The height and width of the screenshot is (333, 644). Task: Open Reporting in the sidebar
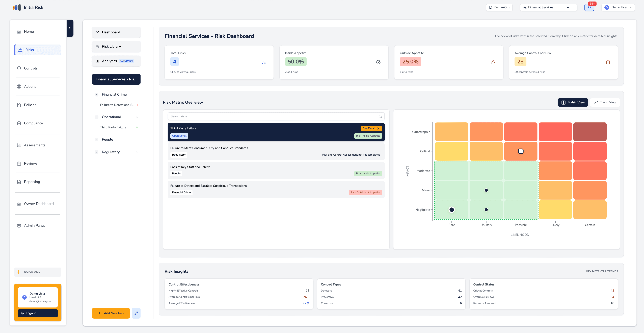(38, 182)
